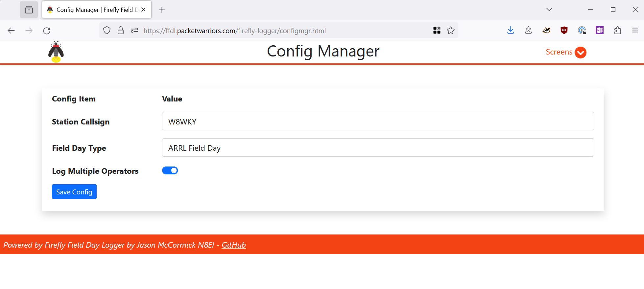Viewport: 644px width, 289px height.
Task: Open the Firefox hamburger application menu
Action: pos(635,31)
